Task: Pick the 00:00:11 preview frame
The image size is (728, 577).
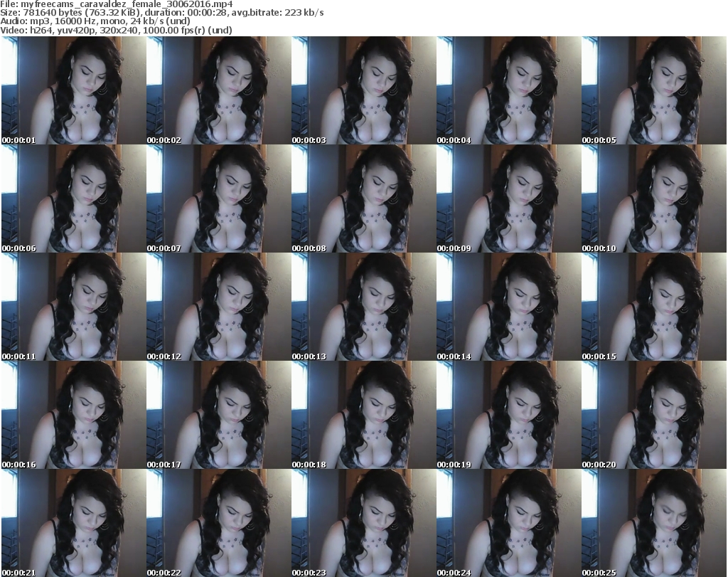Action: 73,307
